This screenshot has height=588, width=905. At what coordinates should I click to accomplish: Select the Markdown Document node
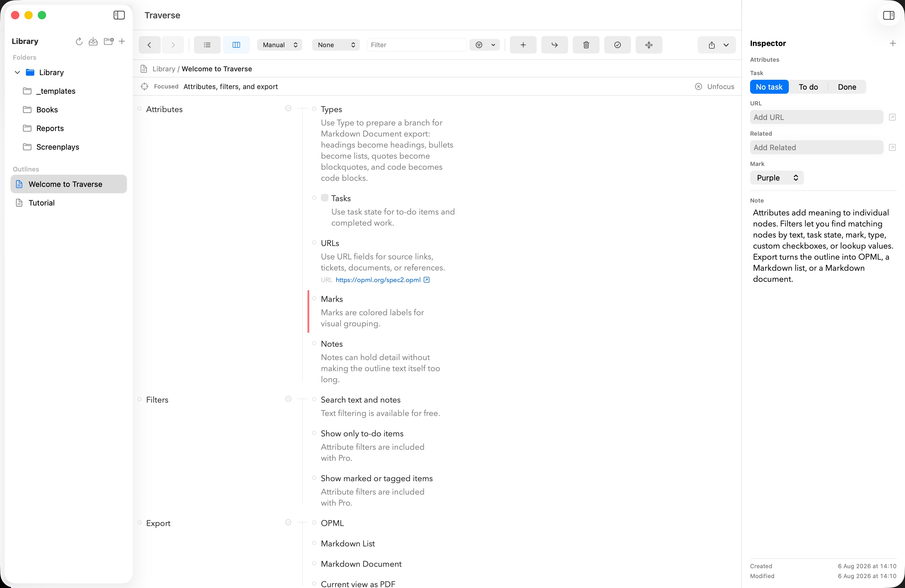click(x=361, y=564)
